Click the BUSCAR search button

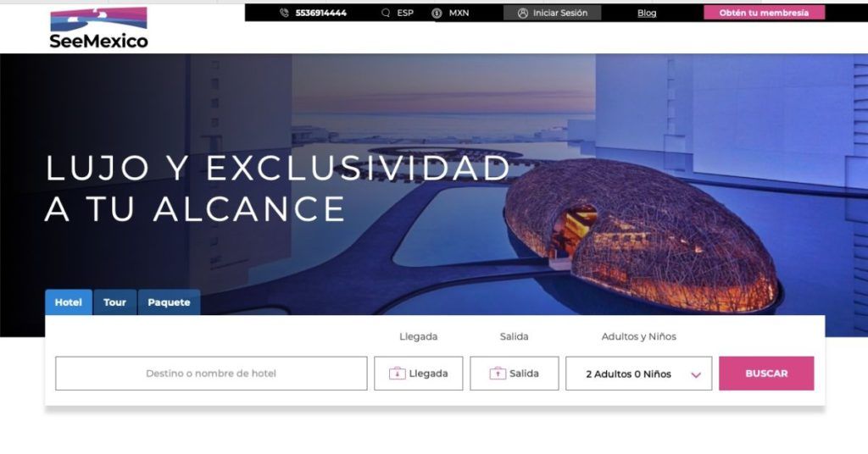pyautogui.click(x=766, y=374)
